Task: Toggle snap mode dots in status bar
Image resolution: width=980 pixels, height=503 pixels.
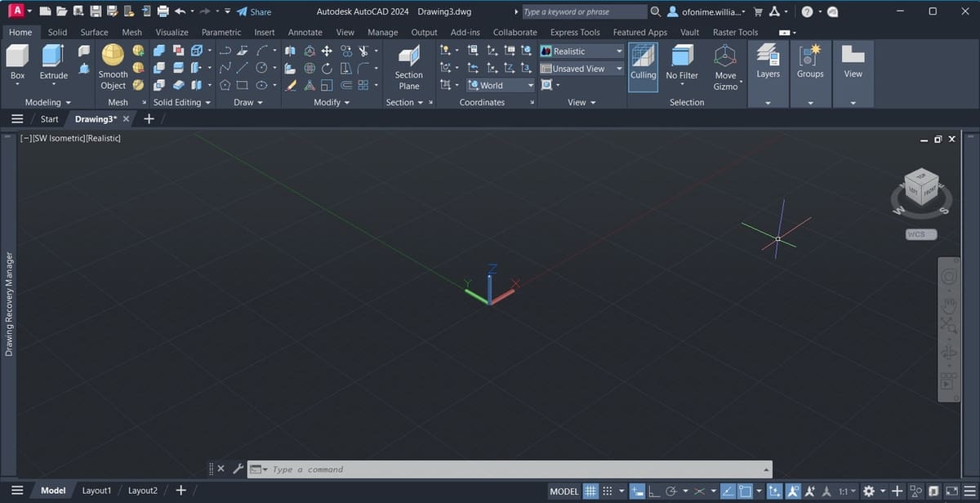Action: [607, 491]
